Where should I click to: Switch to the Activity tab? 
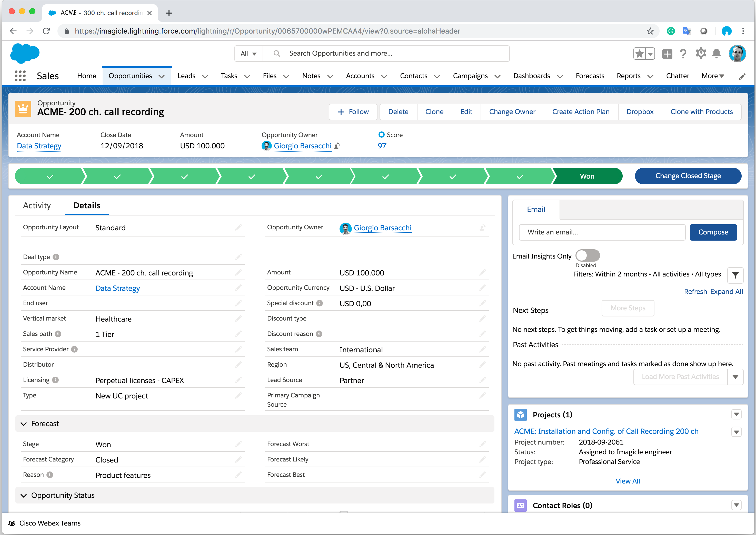pyautogui.click(x=37, y=205)
